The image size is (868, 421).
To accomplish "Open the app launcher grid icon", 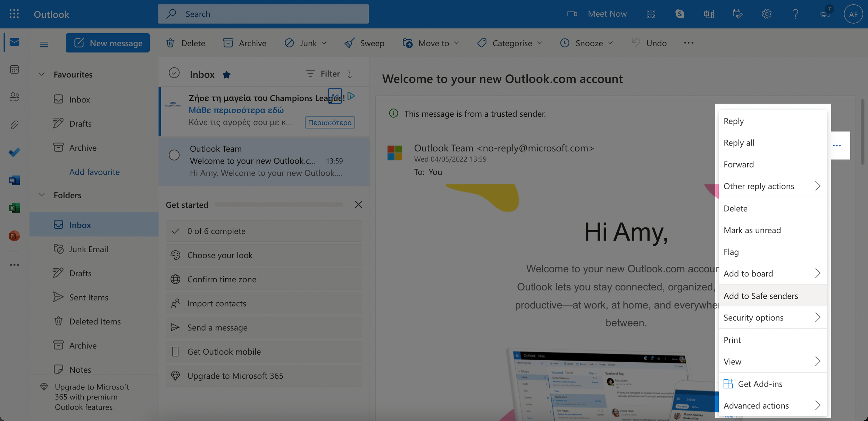I will 14,14.
